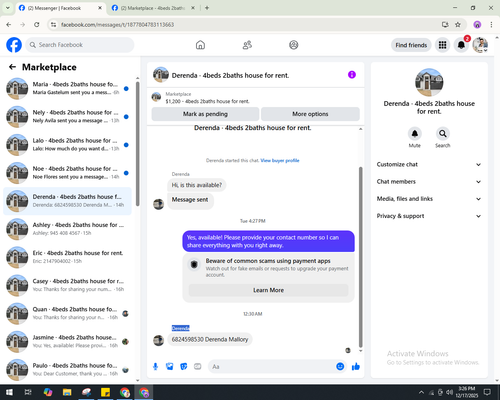The width and height of the screenshot is (500, 400).
Task: Click More options button
Action: click(x=310, y=114)
